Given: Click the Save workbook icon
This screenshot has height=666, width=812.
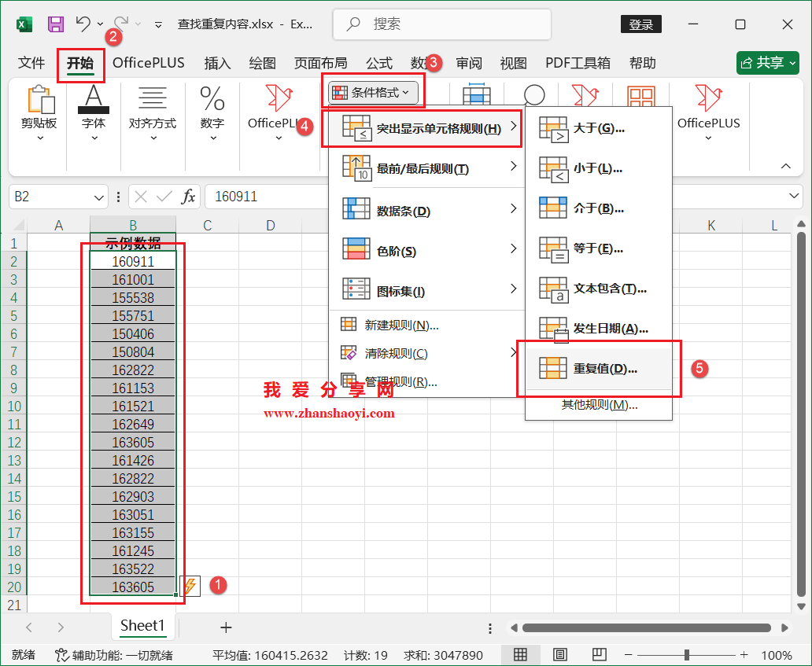Looking at the screenshot, I should (x=54, y=24).
